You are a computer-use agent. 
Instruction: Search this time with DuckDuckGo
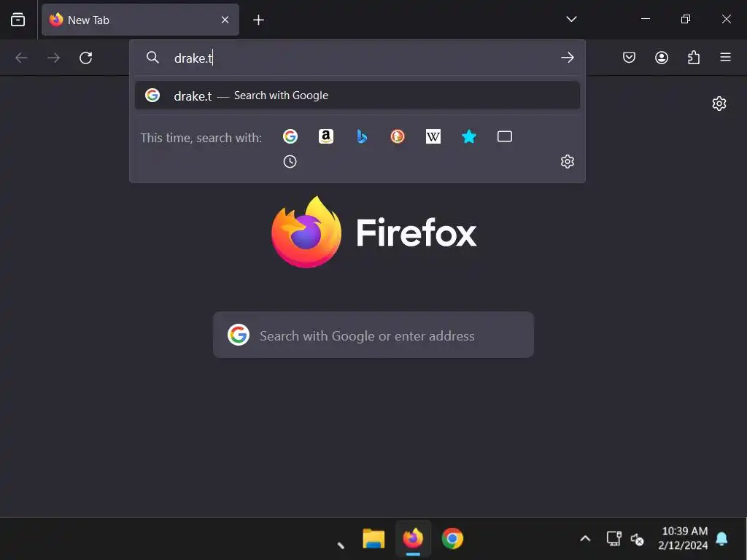point(398,136)
